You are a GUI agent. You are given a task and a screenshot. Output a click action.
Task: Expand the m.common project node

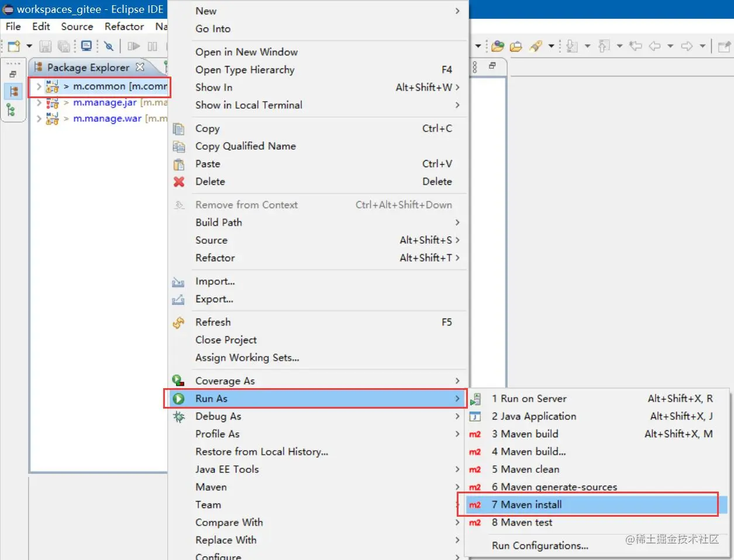[39, 87]
